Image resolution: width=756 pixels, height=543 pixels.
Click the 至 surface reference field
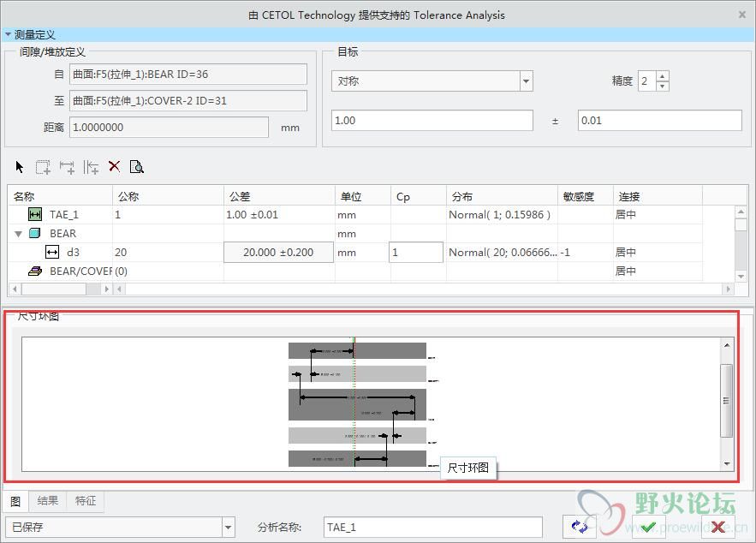click(188, 101)
